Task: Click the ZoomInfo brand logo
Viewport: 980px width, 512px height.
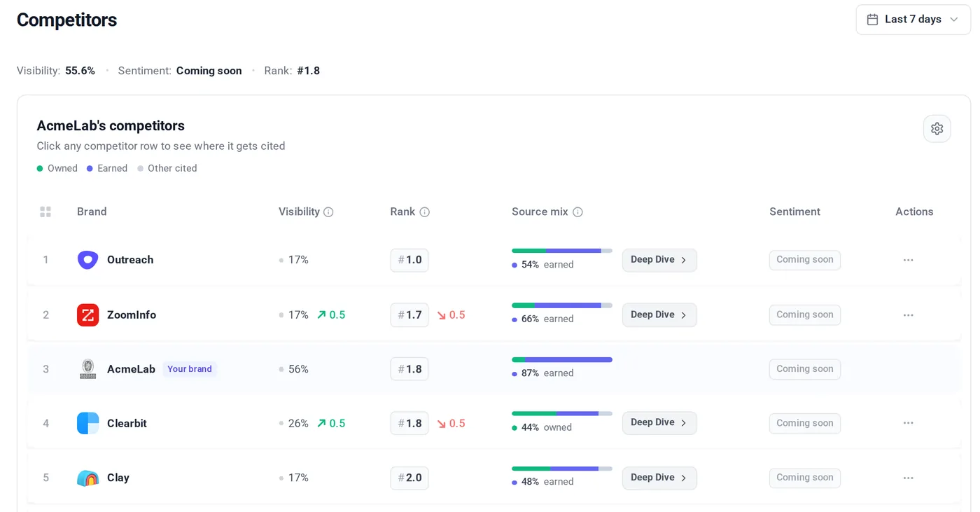Action: tap(87, 315)
